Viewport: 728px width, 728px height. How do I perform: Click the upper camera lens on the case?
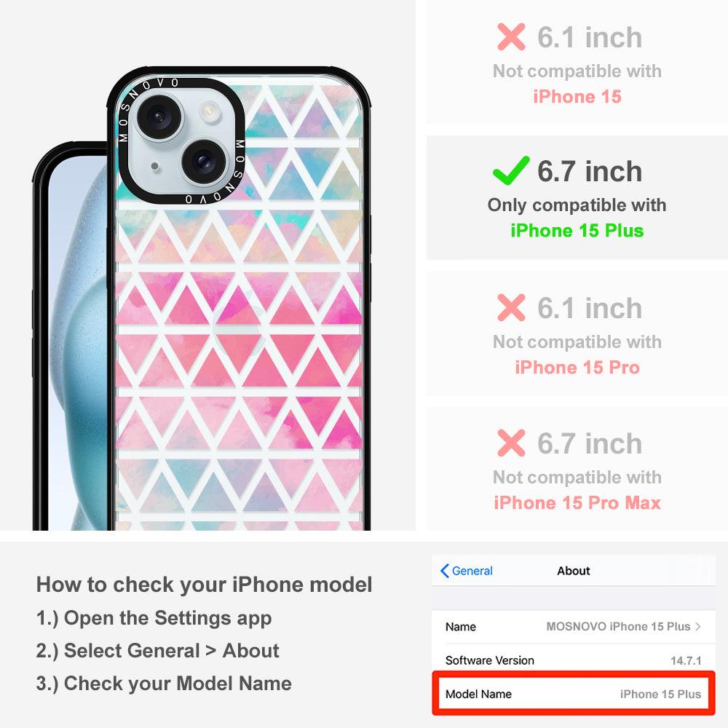pos(159,116)
